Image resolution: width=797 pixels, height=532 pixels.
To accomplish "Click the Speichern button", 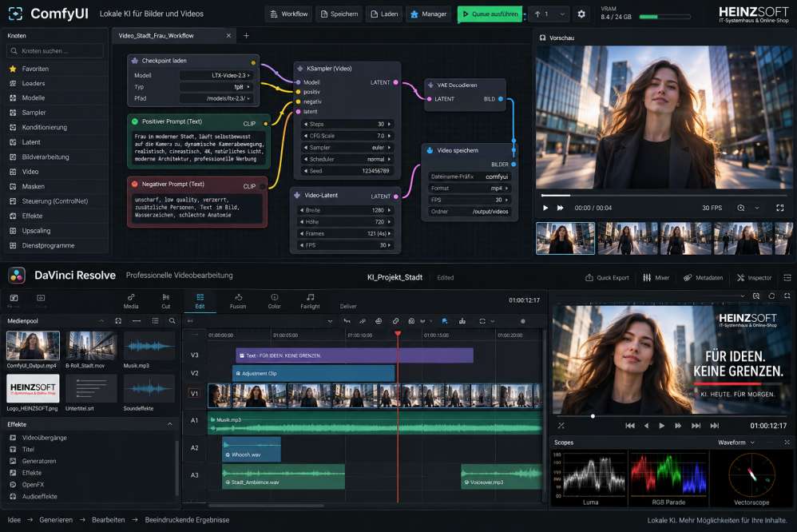I will point(339,14).
